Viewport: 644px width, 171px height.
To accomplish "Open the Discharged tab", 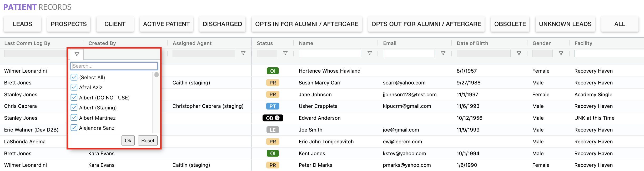I will [x=222, y=24].
